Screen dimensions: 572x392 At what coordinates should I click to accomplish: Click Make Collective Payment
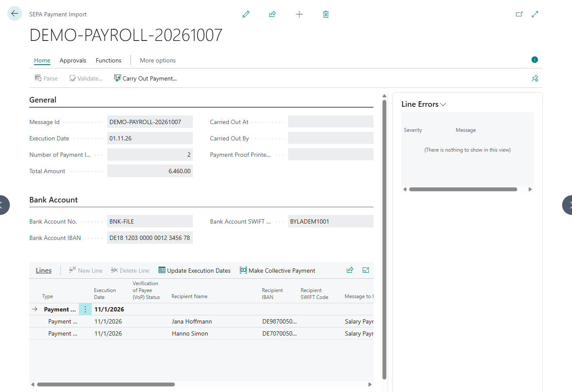point(278,271)
